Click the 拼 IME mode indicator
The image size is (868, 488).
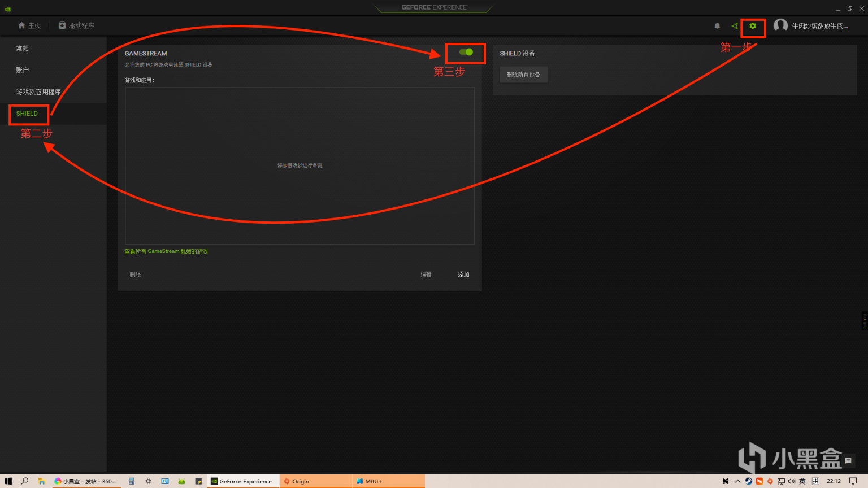(815, 481)
